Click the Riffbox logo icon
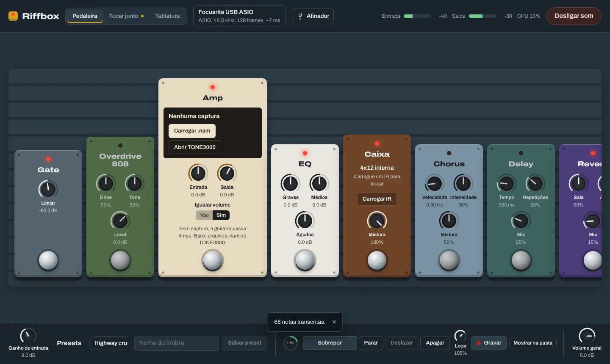Viewport: 610px width, 364px height. click(x=13, y=16)
